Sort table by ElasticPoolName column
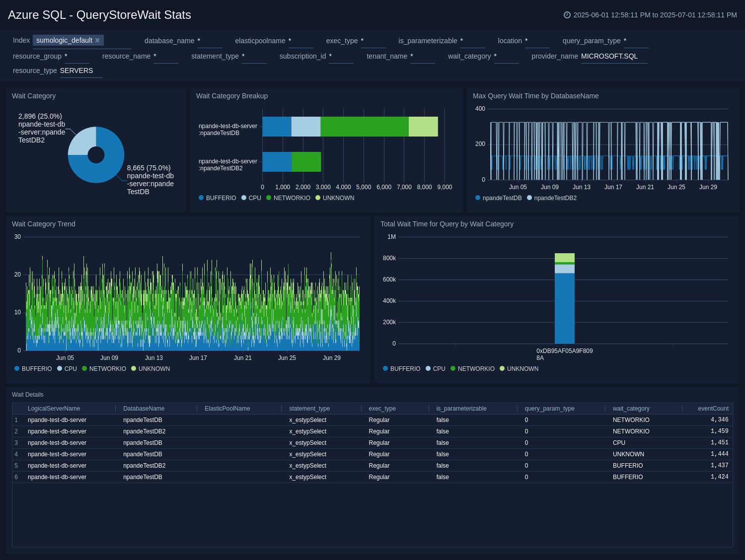Viewport: 745px width, 560px height. [227, 409]
